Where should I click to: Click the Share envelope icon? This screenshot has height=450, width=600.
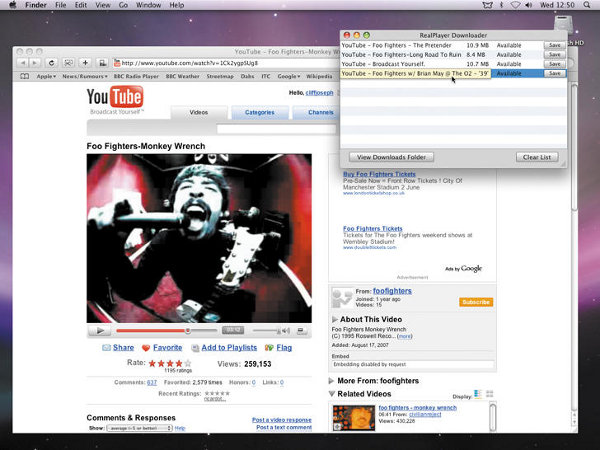click(x=106, y=347)
